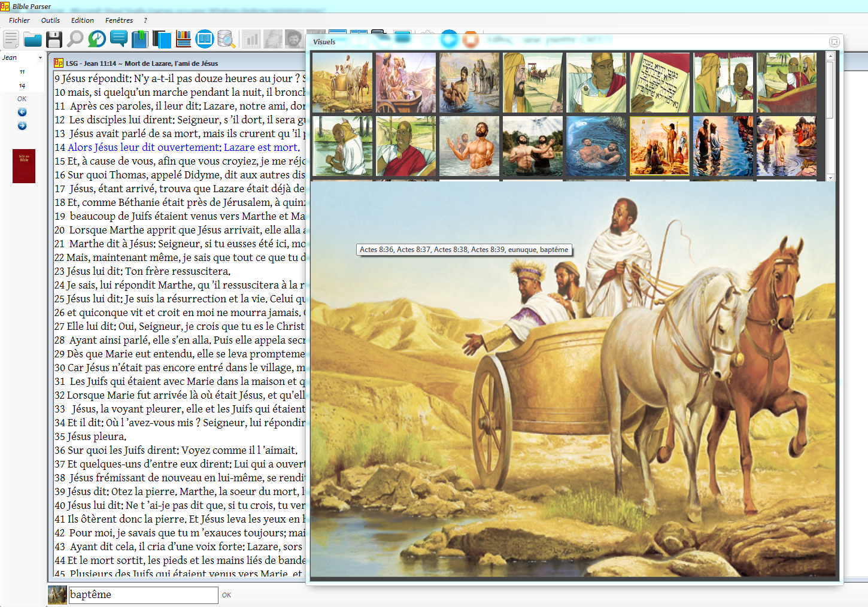Go to previous chapter with left arrow
Viewport: 868px width, 607px height.
pyautogui.click(x=22, y=112)
